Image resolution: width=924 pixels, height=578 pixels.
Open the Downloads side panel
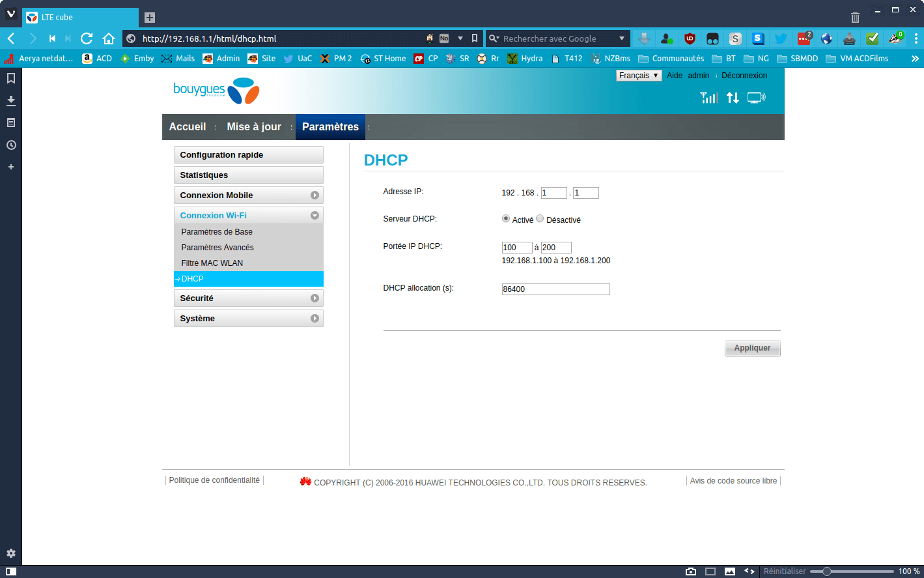coord(11,100)
